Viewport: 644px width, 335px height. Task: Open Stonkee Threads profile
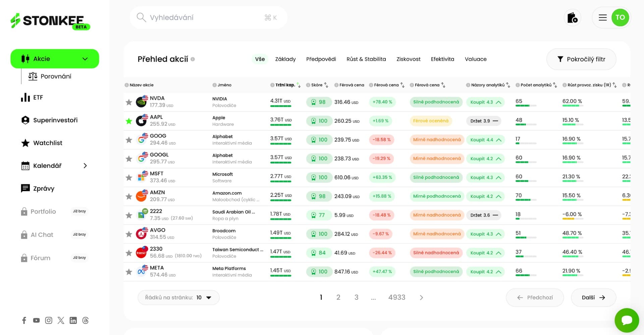(86, 321)
